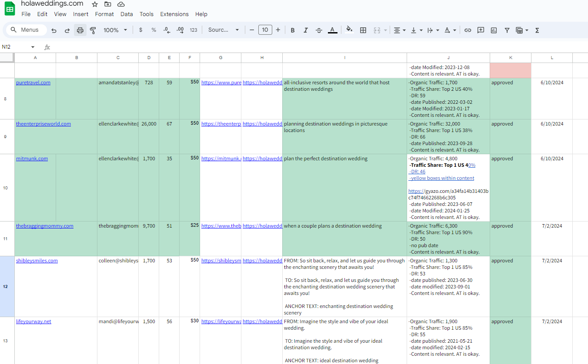Toggle italic formatting

click(x=306, y=30)
